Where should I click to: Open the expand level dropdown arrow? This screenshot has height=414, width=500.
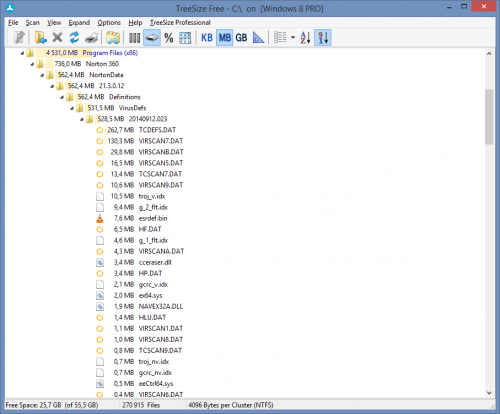[x=293, y=37]
